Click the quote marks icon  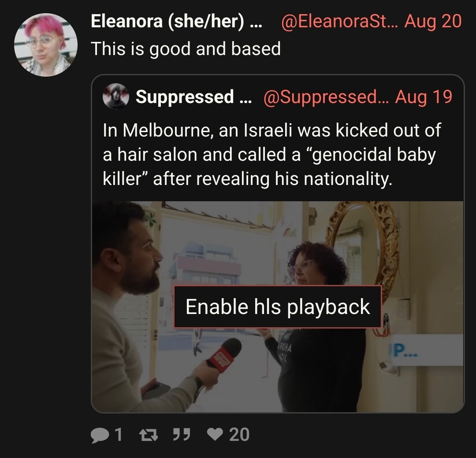click(182, 434)
